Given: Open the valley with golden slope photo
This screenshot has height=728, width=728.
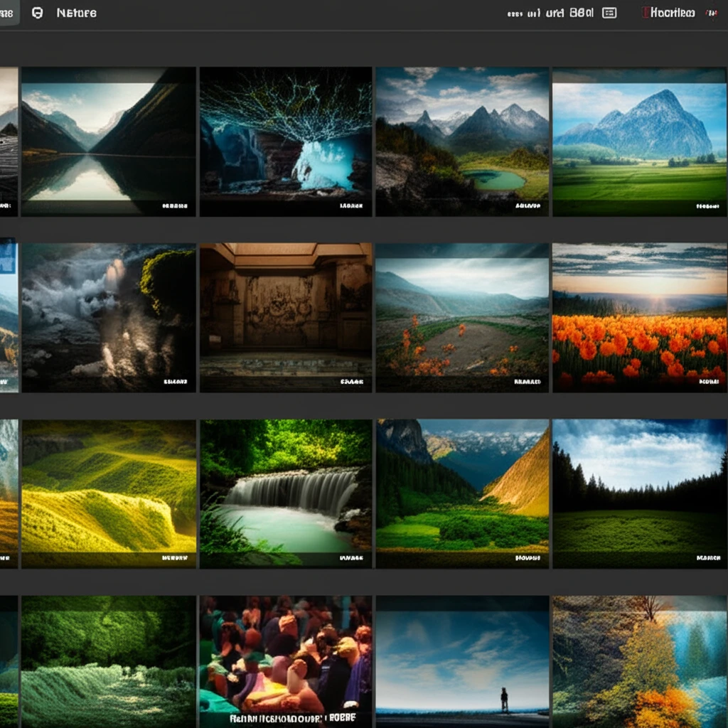Looking at the screenshot, I should coord(462,494).
